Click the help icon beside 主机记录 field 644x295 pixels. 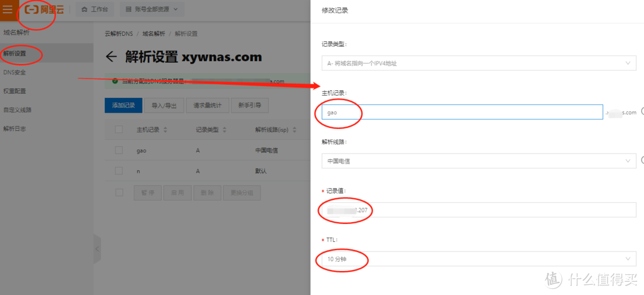(642, 112)
